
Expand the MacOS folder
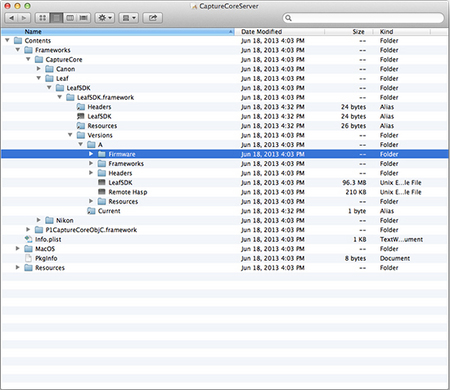tap(18, 248)
